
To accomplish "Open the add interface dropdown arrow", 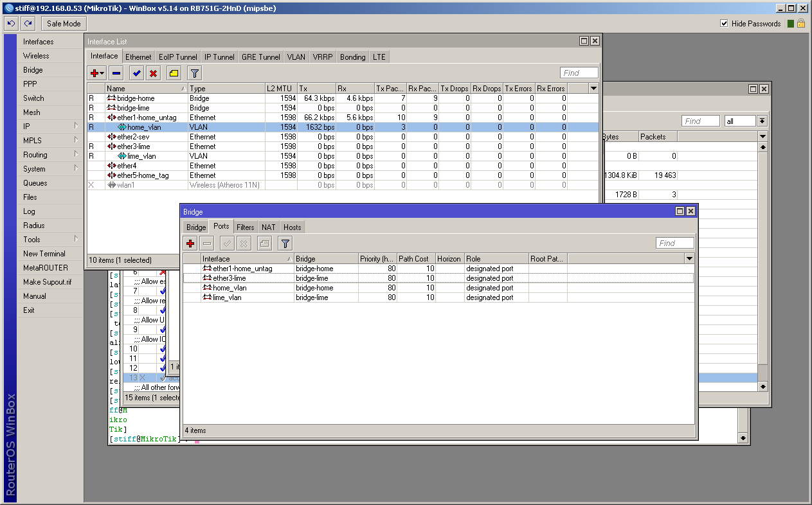I will (102, 73).
